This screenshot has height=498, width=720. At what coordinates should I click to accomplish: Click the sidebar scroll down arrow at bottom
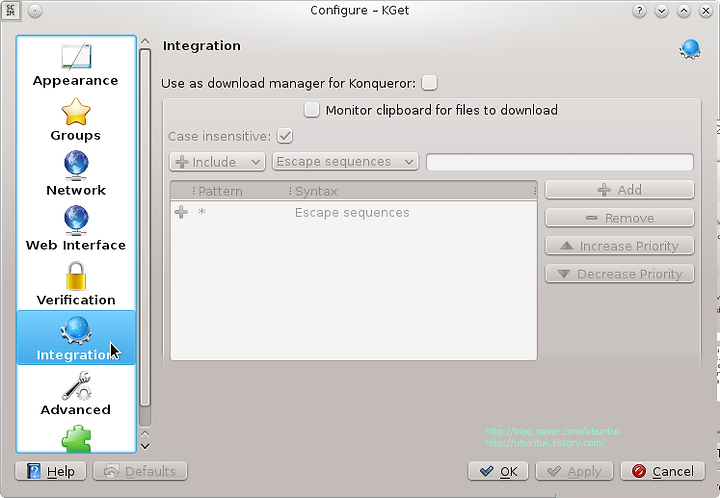pyautogui.click(x=145, y=446)
